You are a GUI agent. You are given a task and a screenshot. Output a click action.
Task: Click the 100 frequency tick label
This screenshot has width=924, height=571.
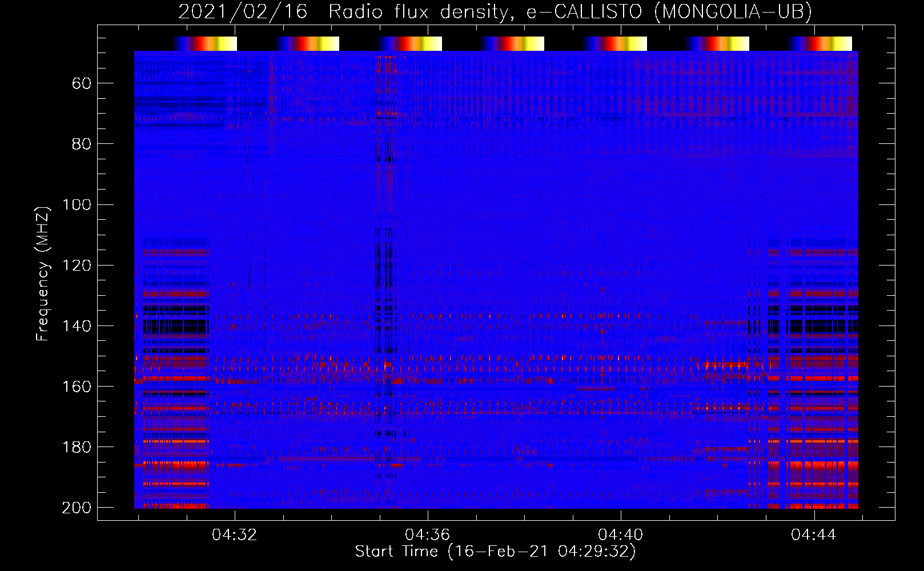click(77, 205)
